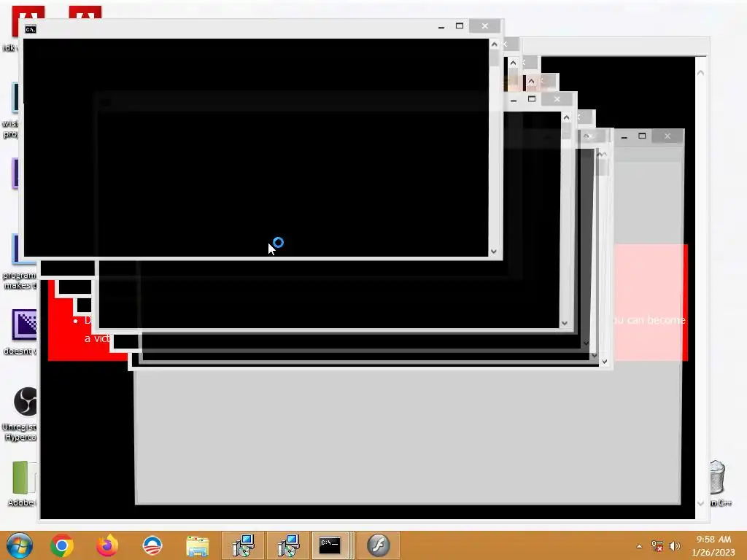Click the front Command Prompt scroll-up arrow

pos(494,44)
